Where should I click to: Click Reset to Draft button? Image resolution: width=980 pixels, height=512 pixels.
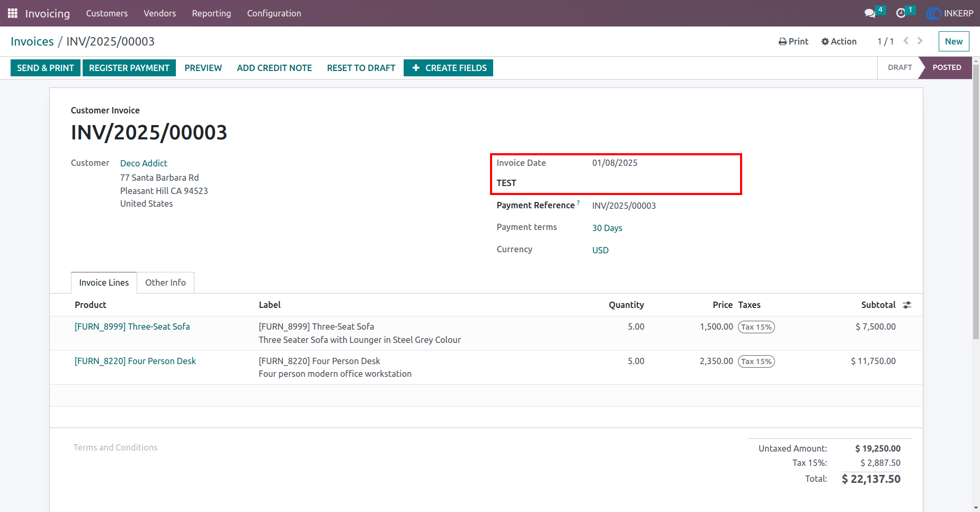point(361,68)
